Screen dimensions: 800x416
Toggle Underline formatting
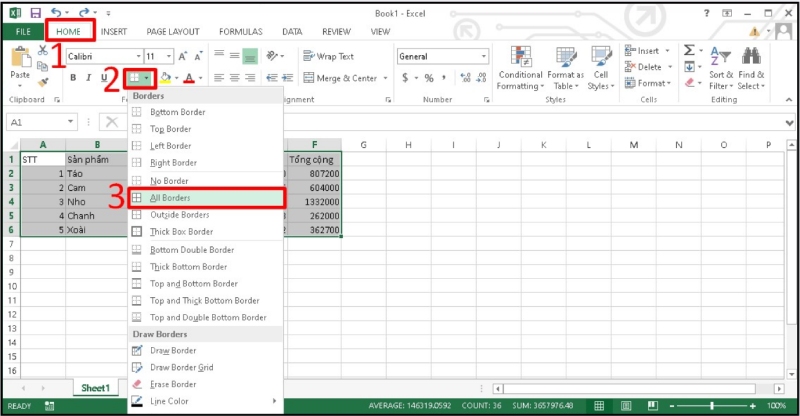point(104,78)
